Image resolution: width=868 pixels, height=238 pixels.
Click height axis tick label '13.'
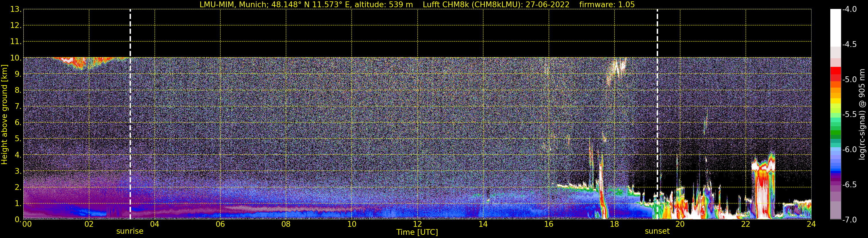pyautogui.click(x=16, y=10)
